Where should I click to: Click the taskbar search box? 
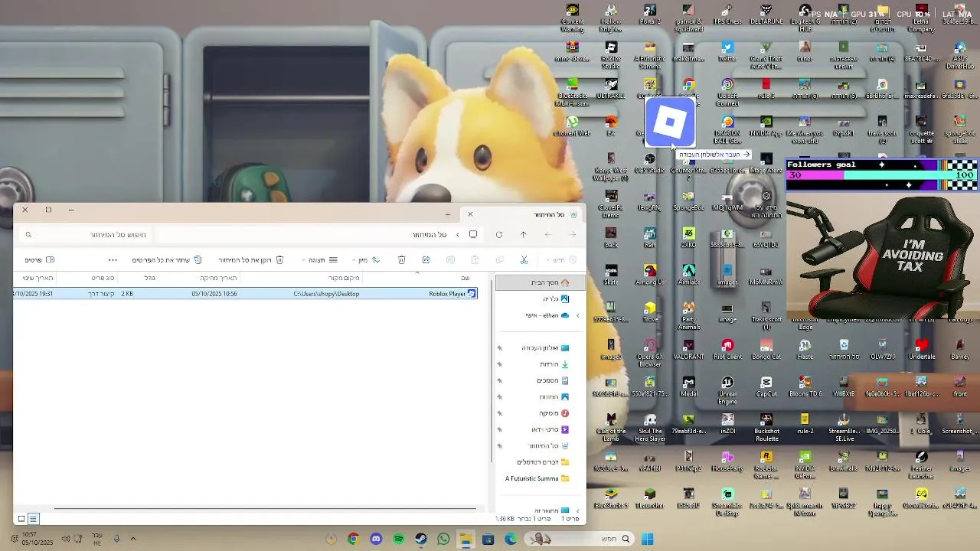[x=580, y=539]
